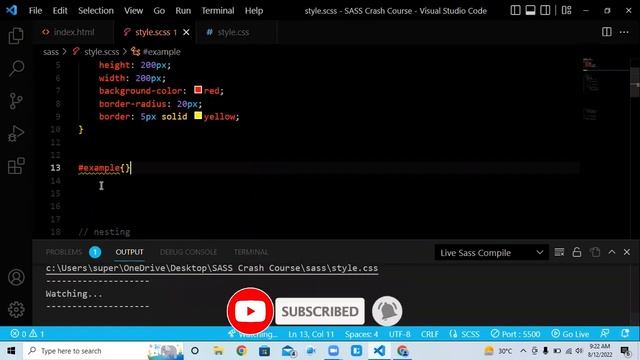Image resolution: width=640 pixels, height=360 pixels.
Task: Close the style.scss tab
Action: (186, 32)
